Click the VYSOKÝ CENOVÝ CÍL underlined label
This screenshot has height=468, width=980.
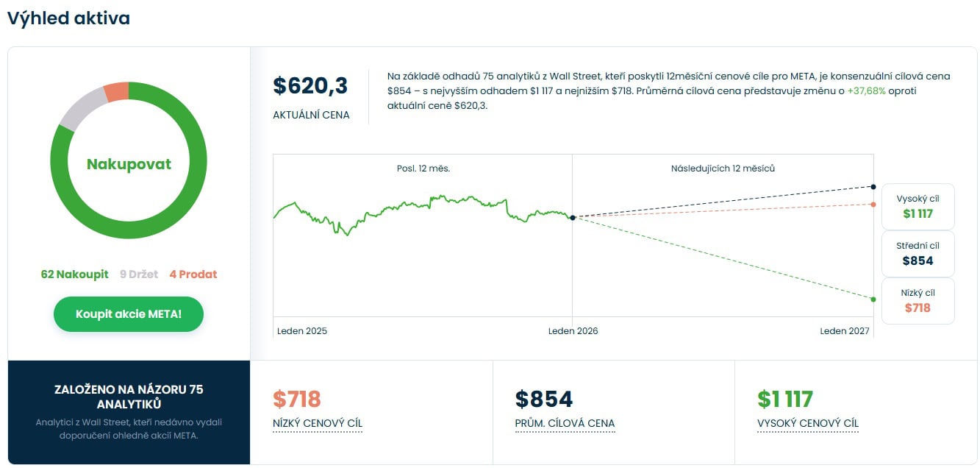pos(808,424)
